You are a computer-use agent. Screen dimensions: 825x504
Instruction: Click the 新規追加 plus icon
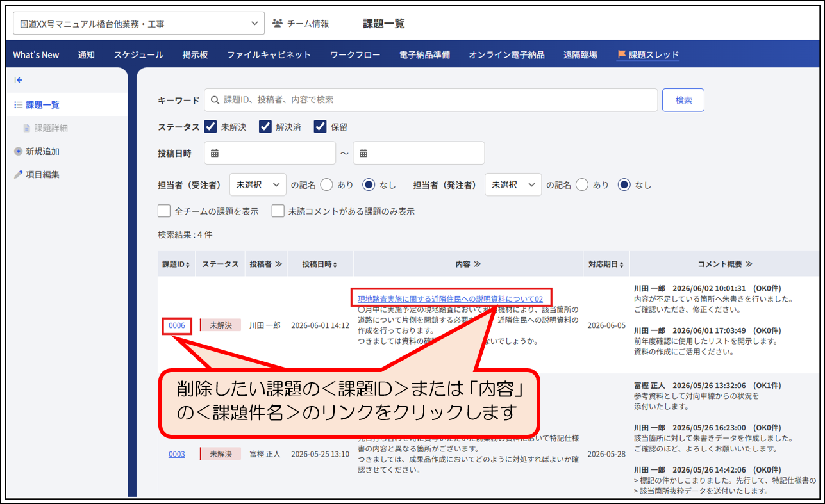pos(18,151)
